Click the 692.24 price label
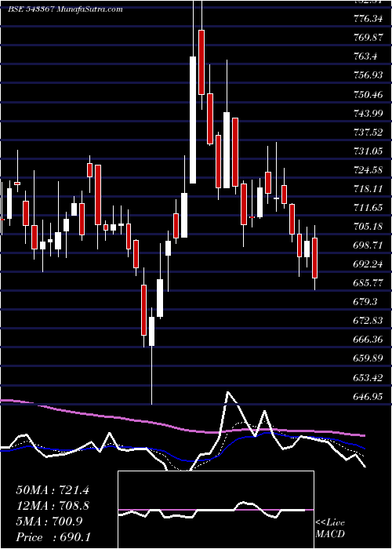 368,264
